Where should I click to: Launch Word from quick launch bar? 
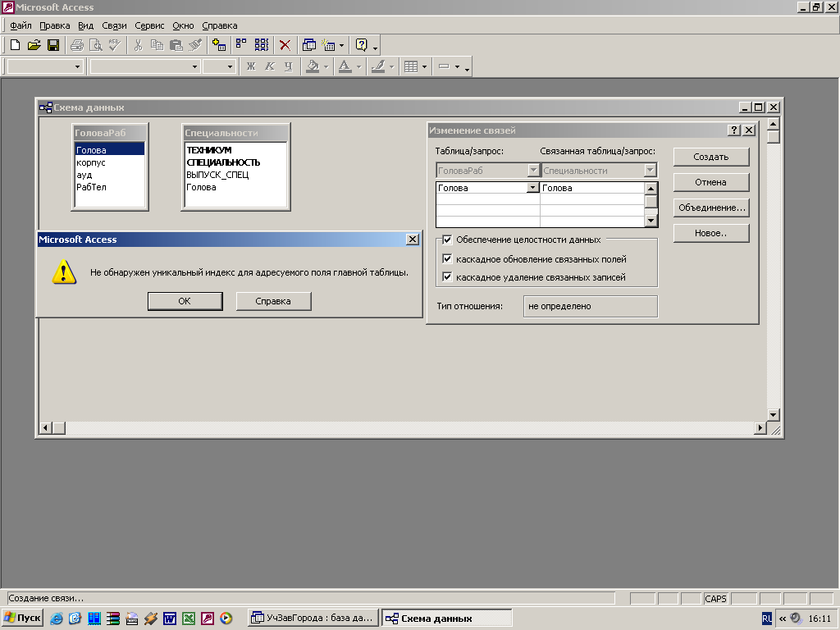pos(170,619)
